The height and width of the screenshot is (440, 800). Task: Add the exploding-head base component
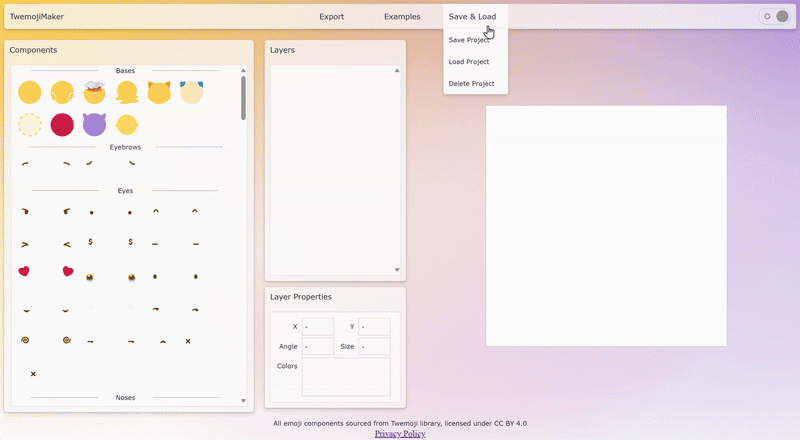click(94, 93)
